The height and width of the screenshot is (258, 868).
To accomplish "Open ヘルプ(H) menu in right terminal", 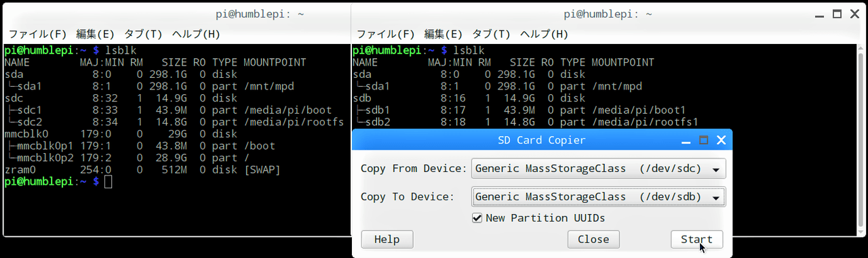I will 544,34.
